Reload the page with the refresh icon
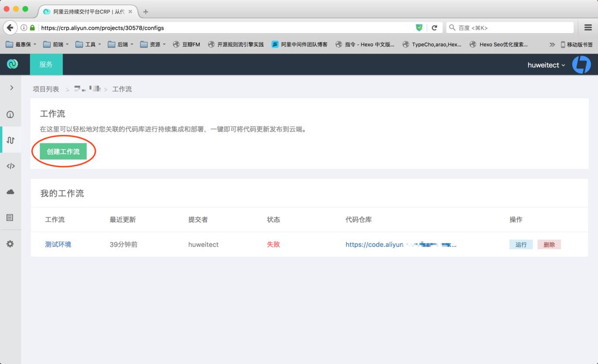Viewport: 598px width, 364px height. pyautogui.click(x=435, y=27)
